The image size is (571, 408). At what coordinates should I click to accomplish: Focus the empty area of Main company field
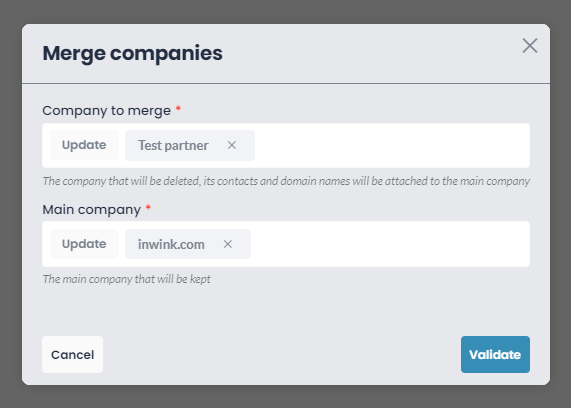click(x=390, y=244)
